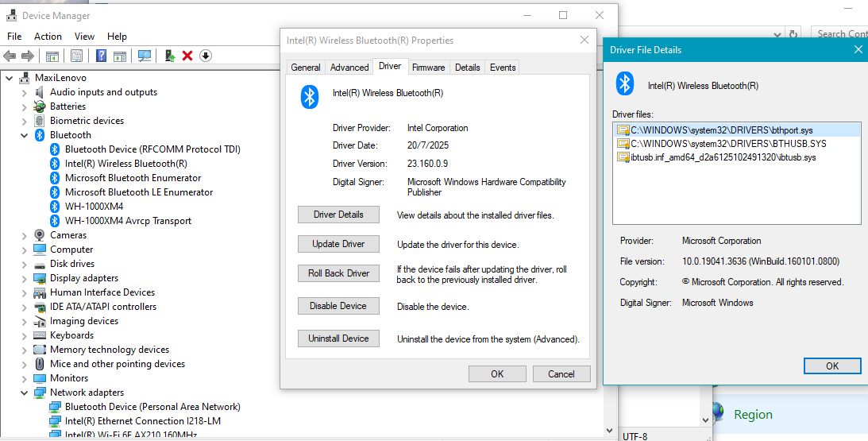Select Intel(R) Ethernet Connection I218-LM
868x441 pixels.
point(143,421)
